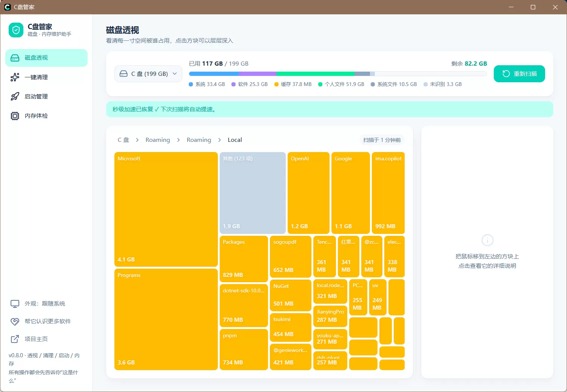Visit the 项目主页 link
Viewport: 567px width, 392px height.
pyautogui.click(x=46, y=339)
